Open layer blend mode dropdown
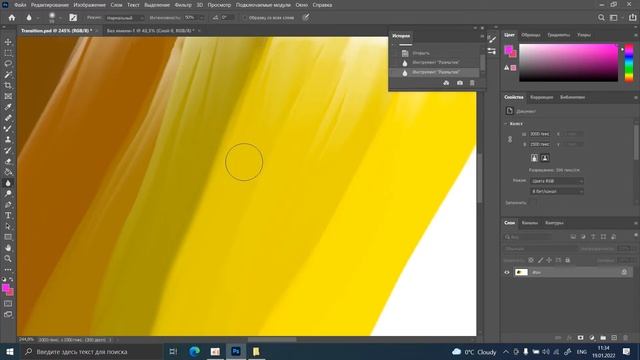The width and height of the screenshot is (640, 360). tap(540, 249)
